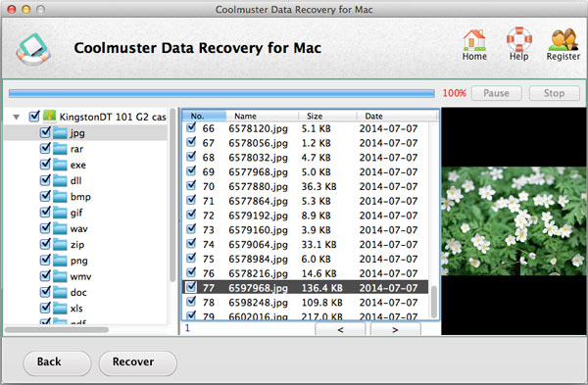Collapse the KingstonDT drive tree

[x=16, y=117]
